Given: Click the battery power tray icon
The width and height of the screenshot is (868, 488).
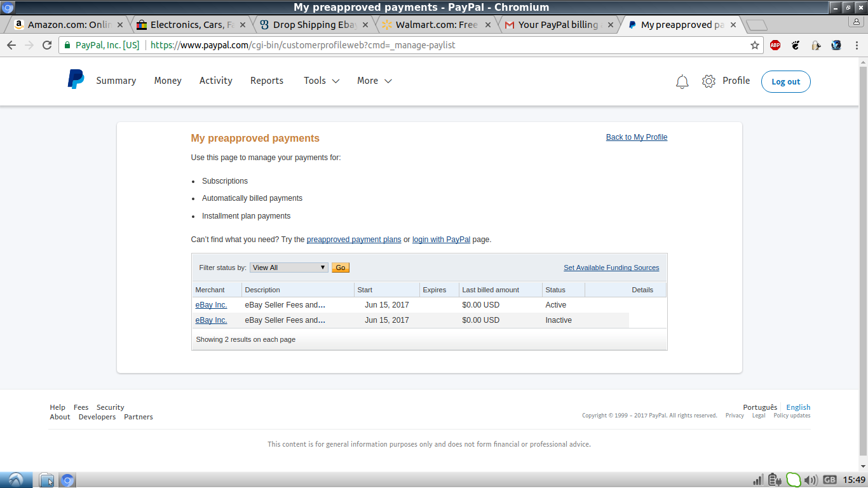Looking at the screenshot, I should [774, 480].
